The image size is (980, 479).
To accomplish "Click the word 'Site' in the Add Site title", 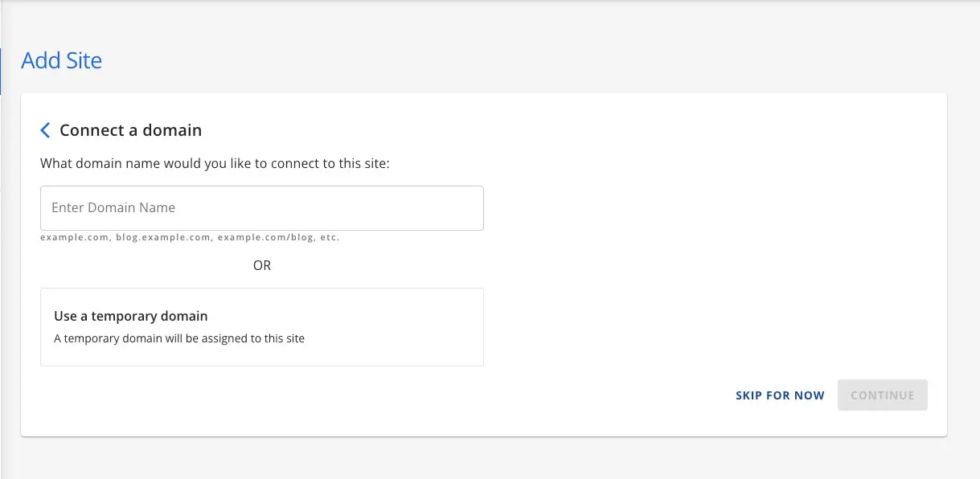I will pyautogui.click(x=84, y=61).
